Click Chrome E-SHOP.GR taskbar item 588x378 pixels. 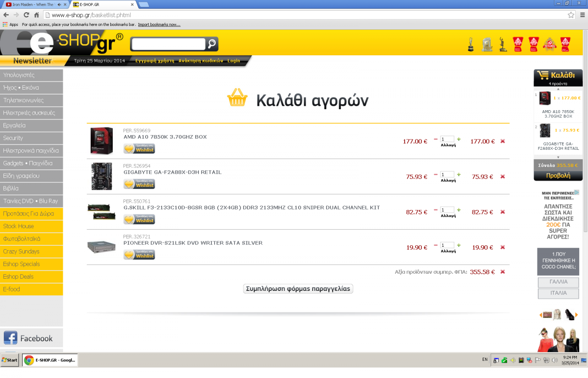pyautogui.click(x=50, y=360)
